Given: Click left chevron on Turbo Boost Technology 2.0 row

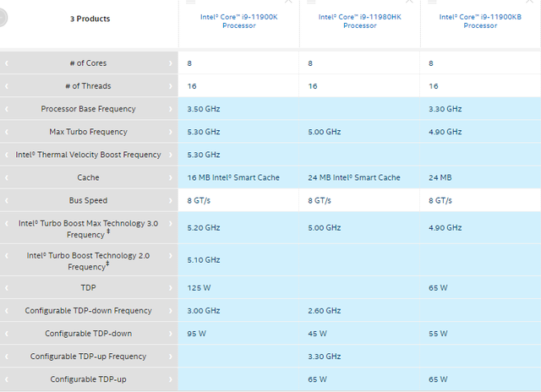Looking at the screenshot, I should (7, 255).
